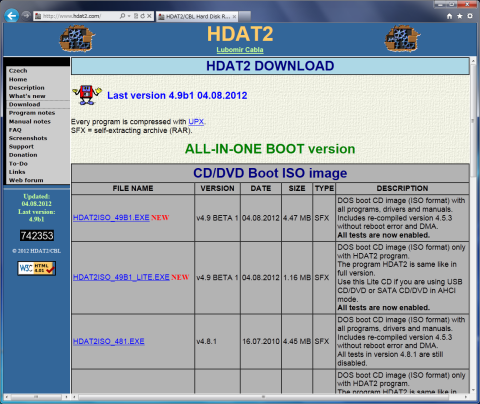Open the To-Do sidebar entry
This screenshot has width=480, height=404.
[x=18, y=164]
